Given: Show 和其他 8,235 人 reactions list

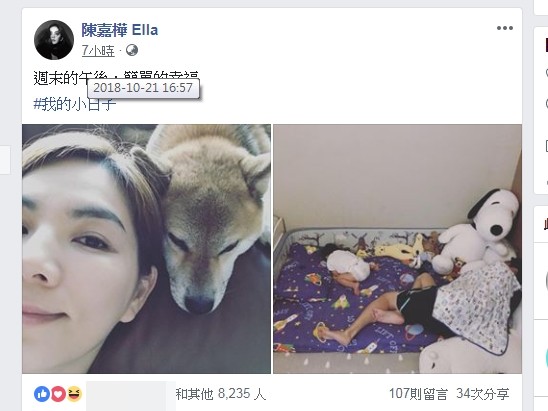Looking at the screenshot, I should tap(221, 394).
